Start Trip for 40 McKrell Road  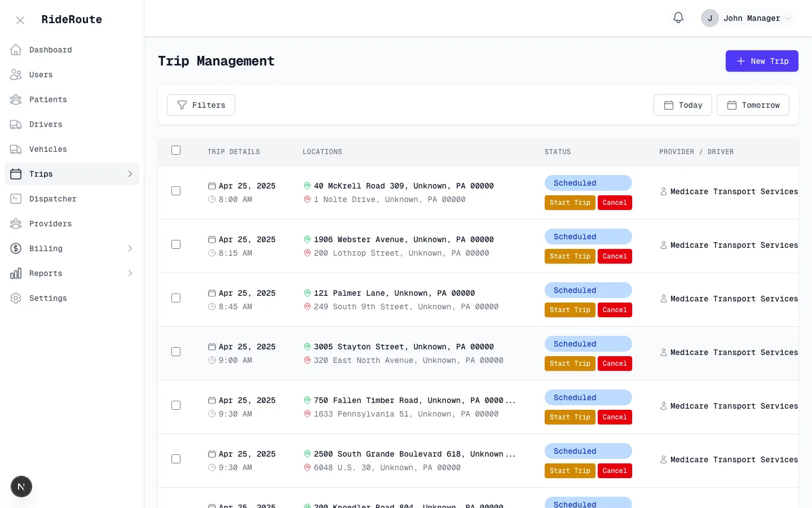click(570, 203)
